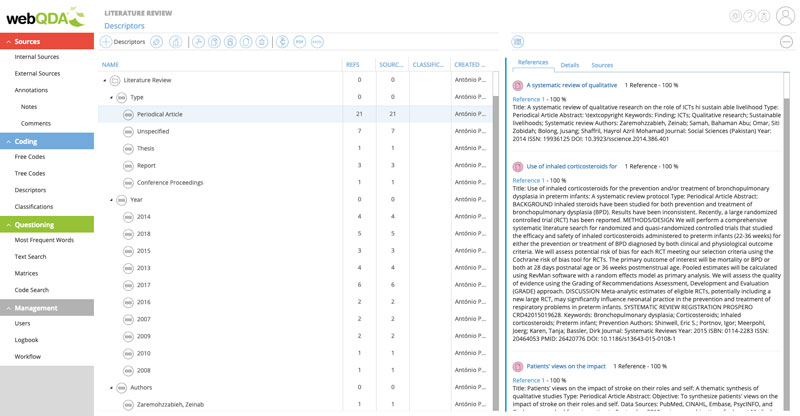
Task: Sort by the NAME column header
Action: [110, 65]
